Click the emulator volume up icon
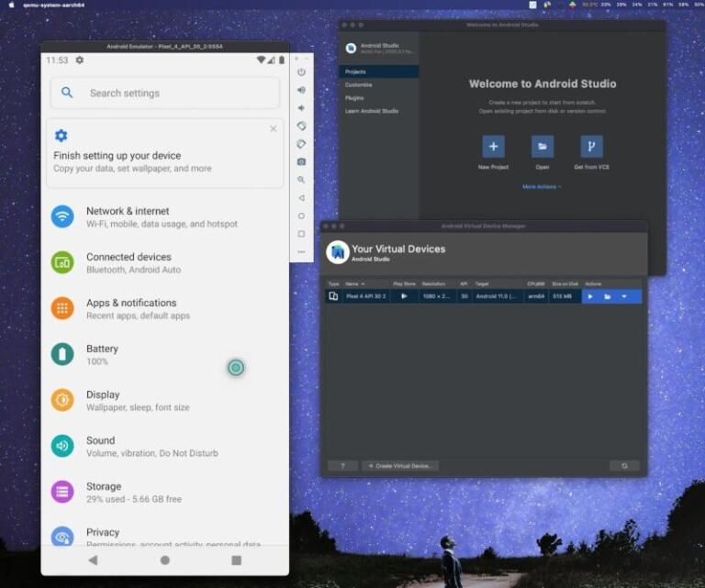This screenshot has height=588, width=705. [x=301, y=90]
